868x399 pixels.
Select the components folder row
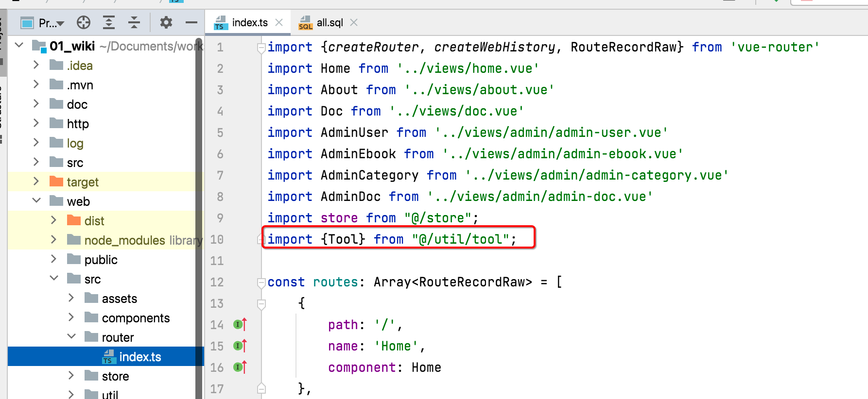click(102, 317)
